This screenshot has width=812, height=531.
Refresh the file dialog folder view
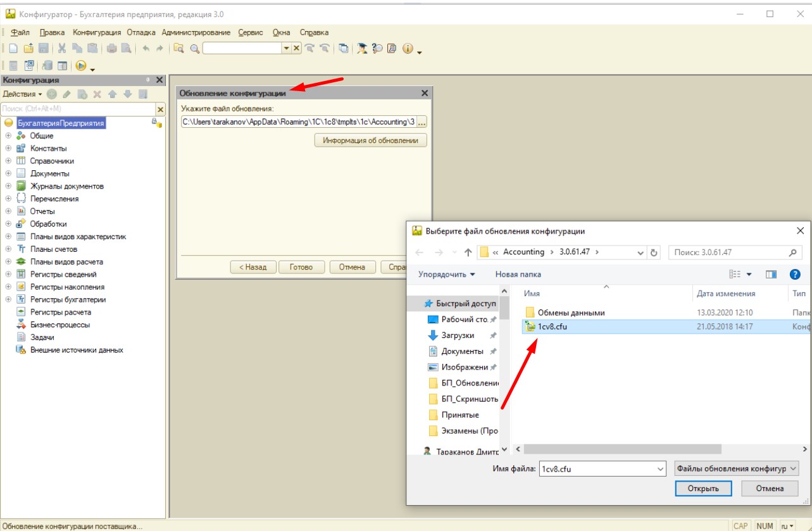[x=654, y=252]
